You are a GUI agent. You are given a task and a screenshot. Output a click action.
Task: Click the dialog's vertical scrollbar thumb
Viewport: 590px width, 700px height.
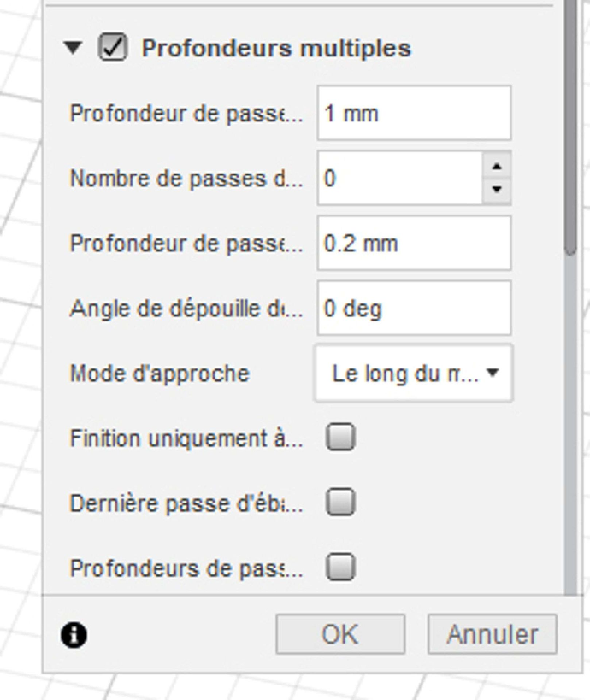click(570, 127)
